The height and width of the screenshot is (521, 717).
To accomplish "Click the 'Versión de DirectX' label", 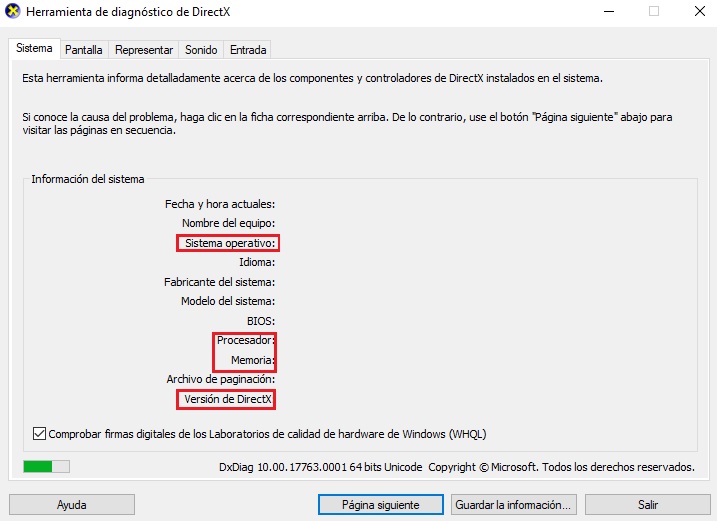I will [x=228, y=399].
